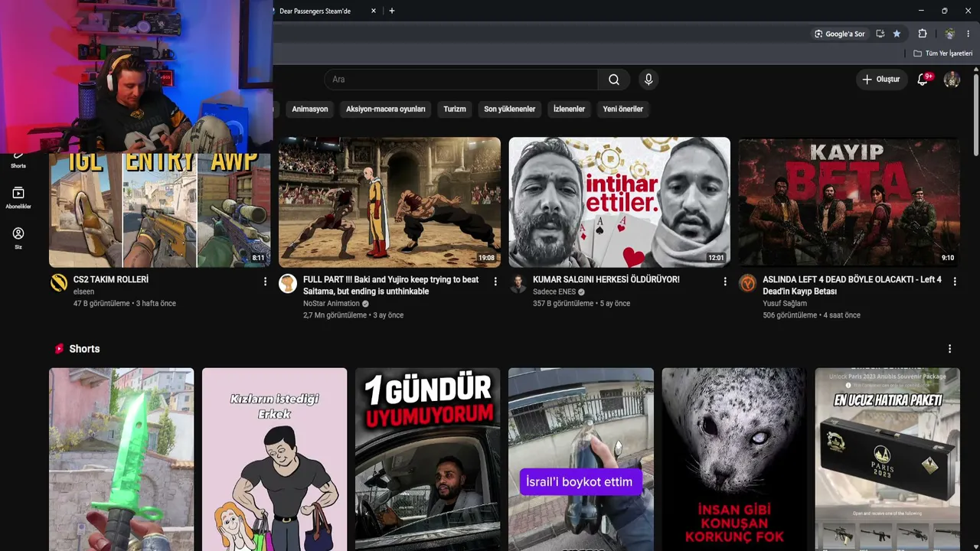This screenshot has width=980, height=551.
Task: Open options menu for ASLINDA LEFT 4 DEAD video
Action: [x=955, y=282]
